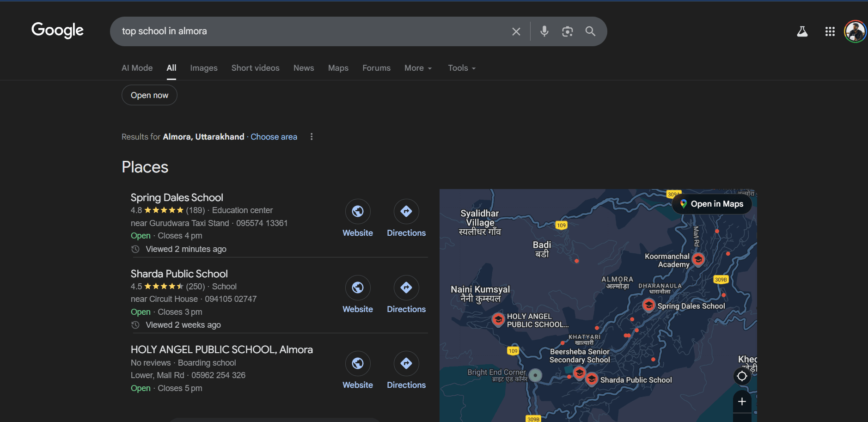Click the search magnifier icon
This screenshot has width=868, height=422.
(590, 31)
